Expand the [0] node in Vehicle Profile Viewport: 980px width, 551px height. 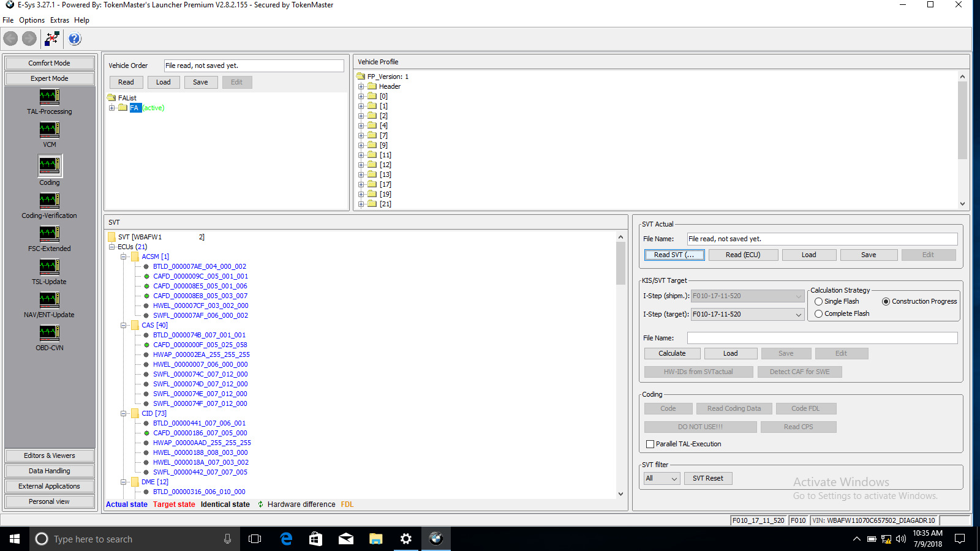tap(361, 97)
